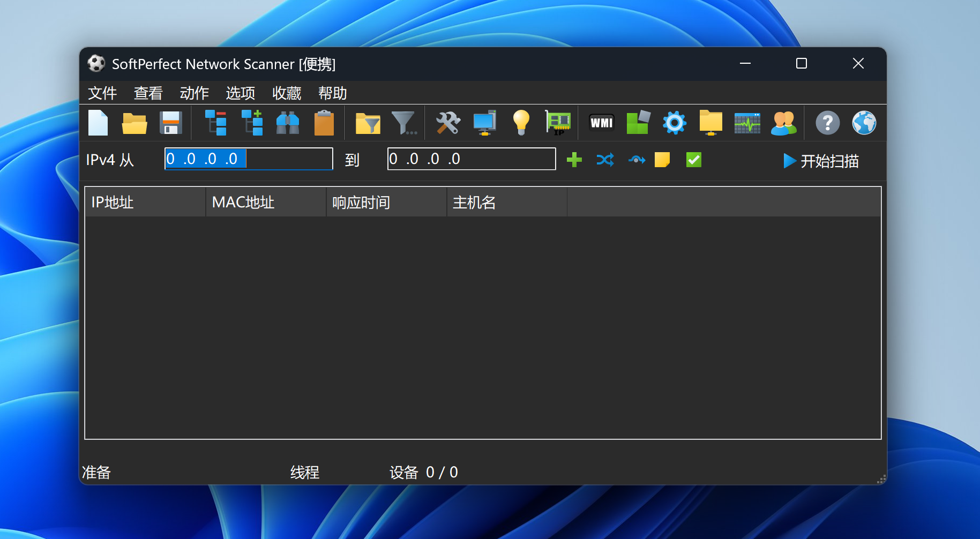Minimize the Network Scanner window
Viewport: 980px width, 539px height.
pyautogui.click(x=745, y=64)
